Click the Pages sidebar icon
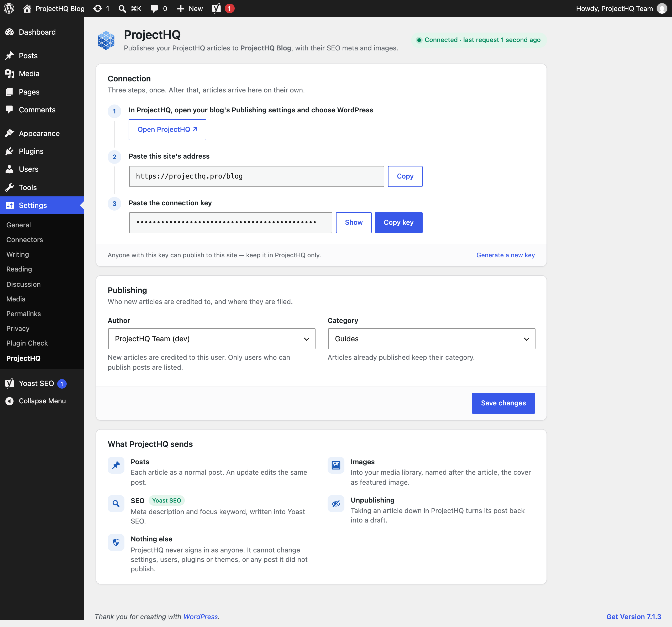672x627 pixels. (x=9, y=92)
